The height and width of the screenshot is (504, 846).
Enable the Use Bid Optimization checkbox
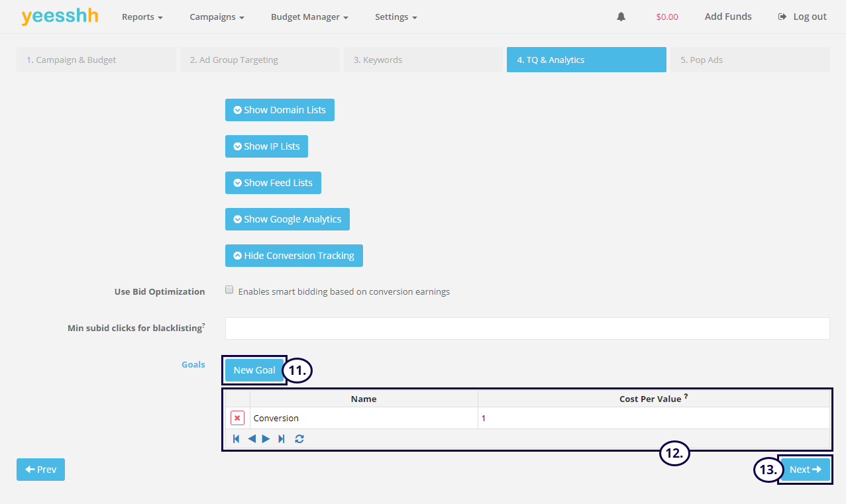[229, 290]
